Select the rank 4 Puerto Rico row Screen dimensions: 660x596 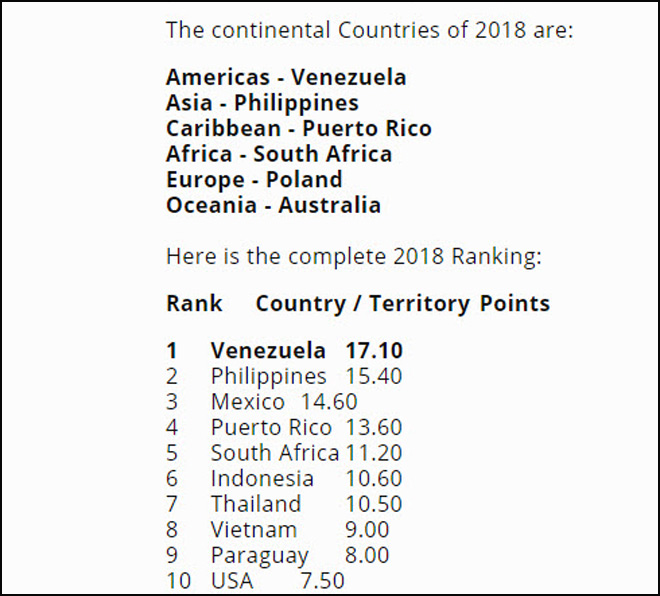tap(285, 428)
